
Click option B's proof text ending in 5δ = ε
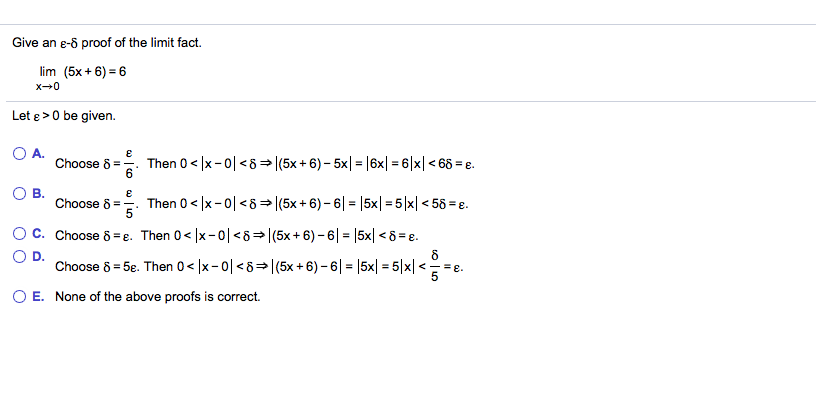262,203
